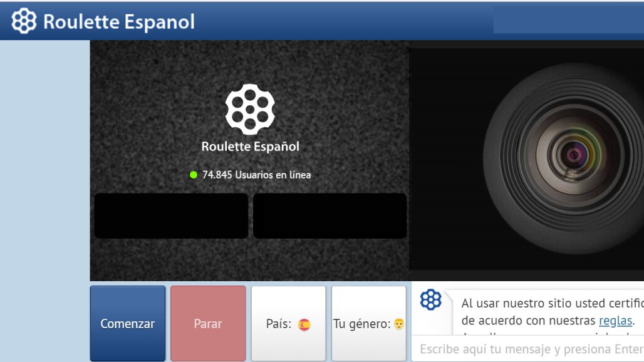Click the blue chat avatar logo icon
Screen dimensions: 644x362
click(x=430, y=300)
